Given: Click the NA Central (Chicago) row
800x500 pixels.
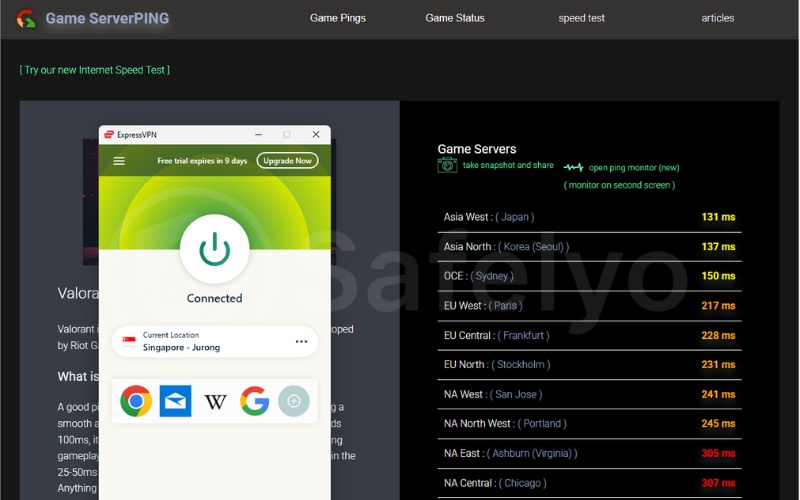Looking at the screenshot, I should tap(589, 483).
